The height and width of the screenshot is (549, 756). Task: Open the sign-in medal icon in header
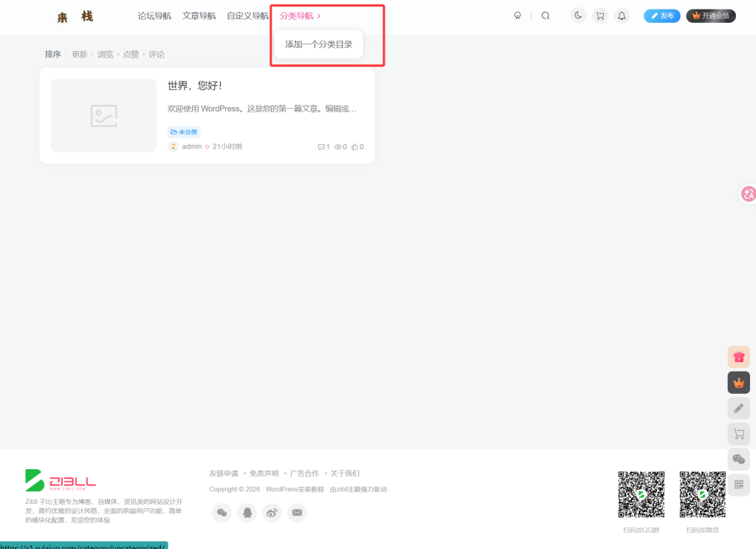(518, 16)
